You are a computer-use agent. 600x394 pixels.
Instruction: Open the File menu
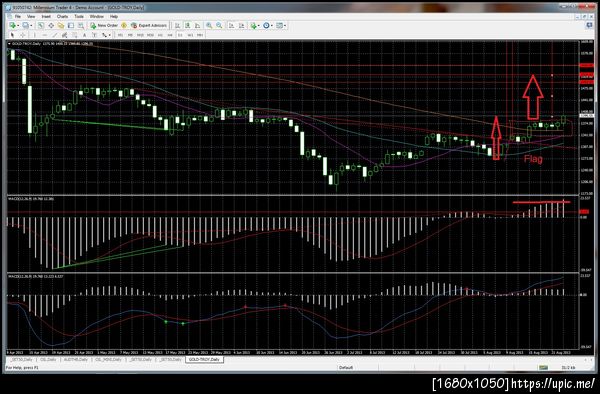click(x=18, y=16)
